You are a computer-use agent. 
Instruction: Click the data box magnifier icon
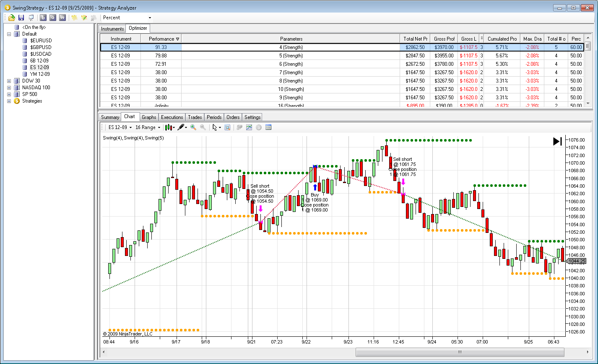click(x=227, y=127)
